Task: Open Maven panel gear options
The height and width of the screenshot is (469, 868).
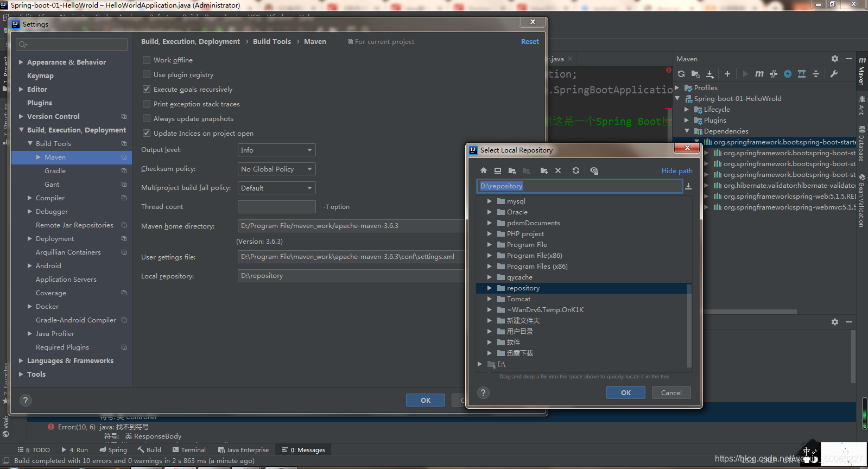Action: [835, 59]
